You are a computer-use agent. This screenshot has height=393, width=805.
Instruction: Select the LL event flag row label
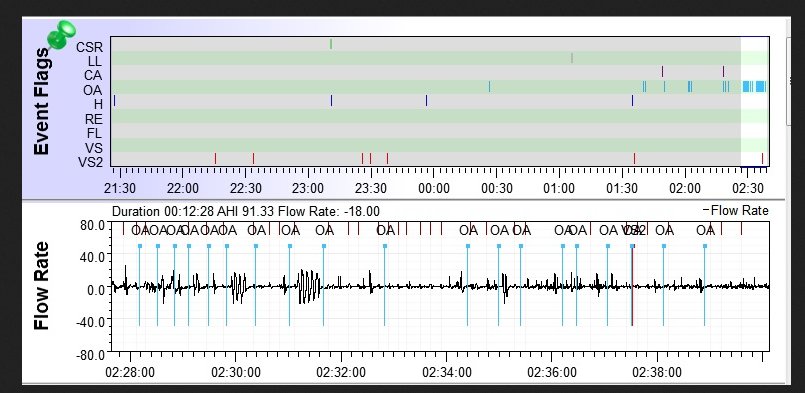[95, 62]
